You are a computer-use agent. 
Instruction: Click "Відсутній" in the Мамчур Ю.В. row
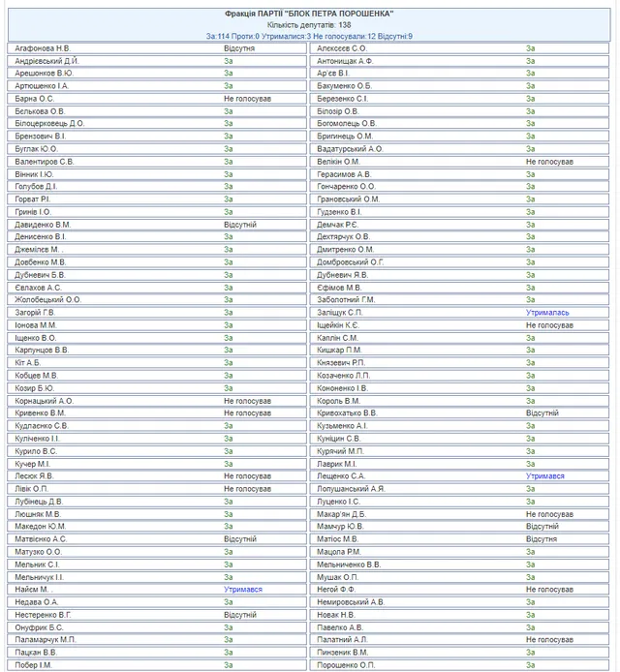click(542, 527)
